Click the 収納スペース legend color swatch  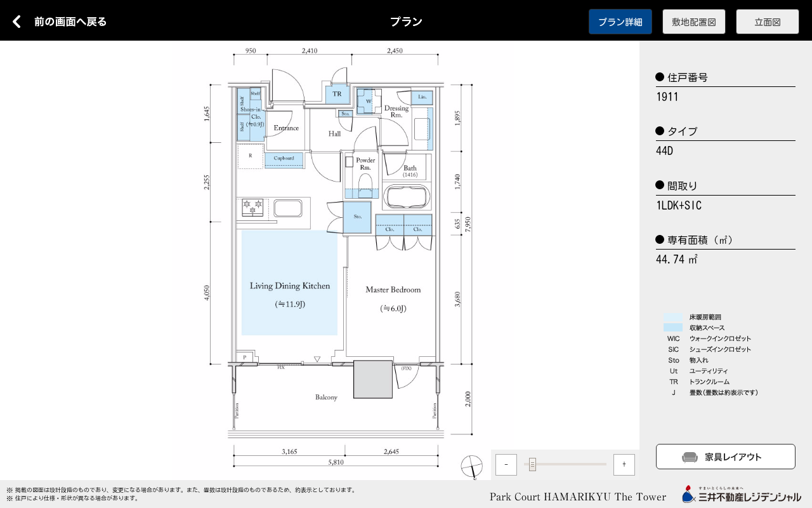[x=672, y=328]
